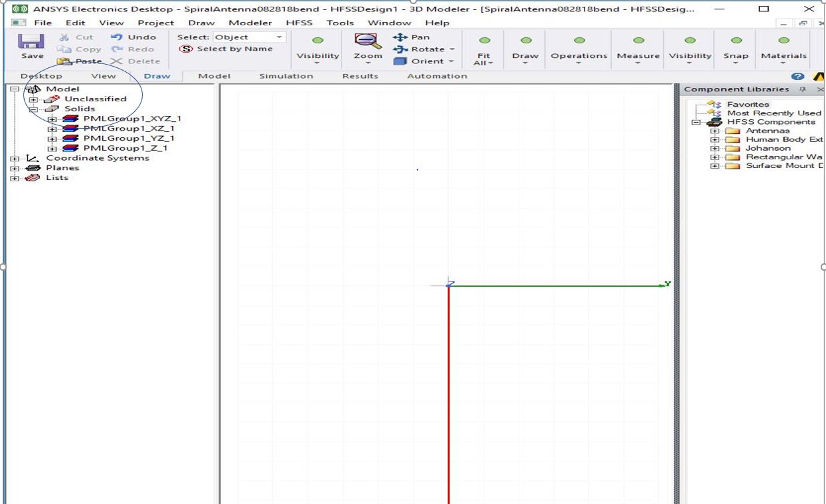Open the Orient options dropdown arrow

click(x=451, y=61)
